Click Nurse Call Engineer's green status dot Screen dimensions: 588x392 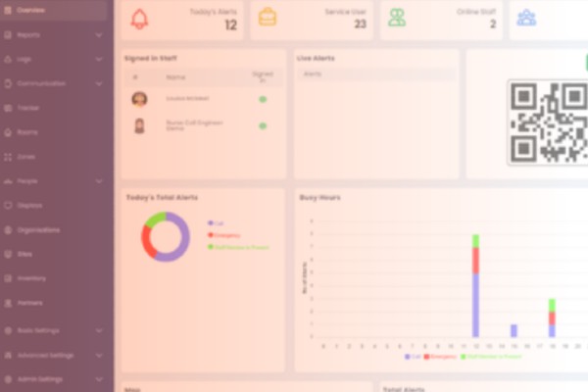tap(263, 125)
